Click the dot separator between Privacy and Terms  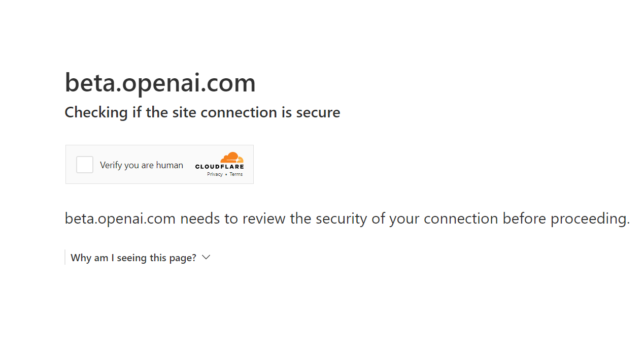(226, 175)
